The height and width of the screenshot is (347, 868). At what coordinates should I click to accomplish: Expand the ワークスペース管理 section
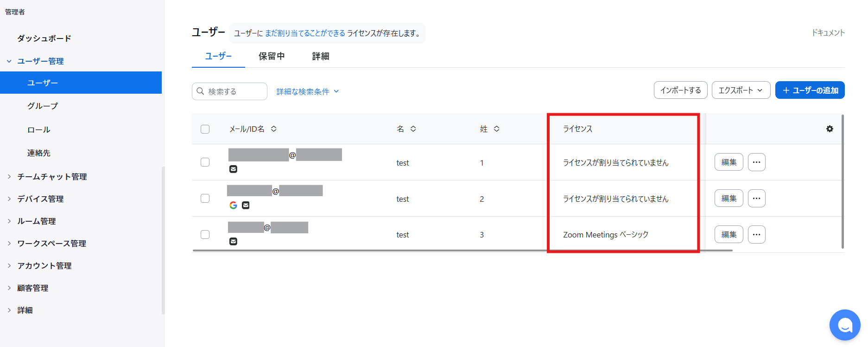(9, 244)
